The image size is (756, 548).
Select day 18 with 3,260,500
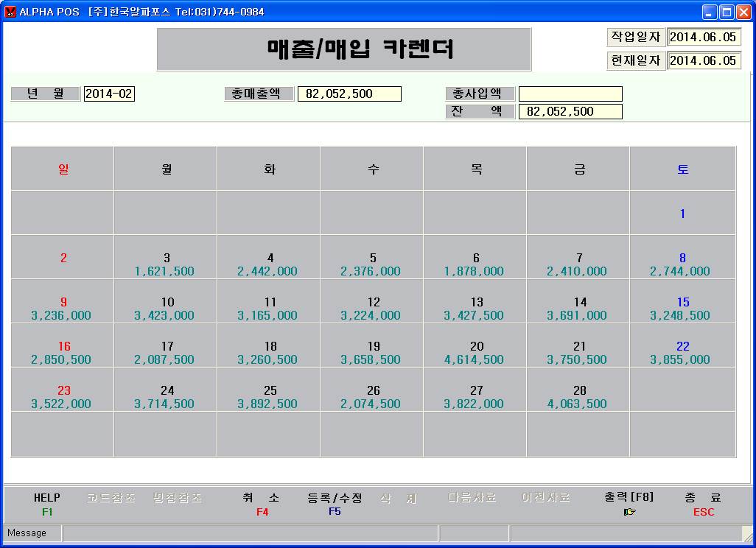pyautogui.click(x=268, y=345)
